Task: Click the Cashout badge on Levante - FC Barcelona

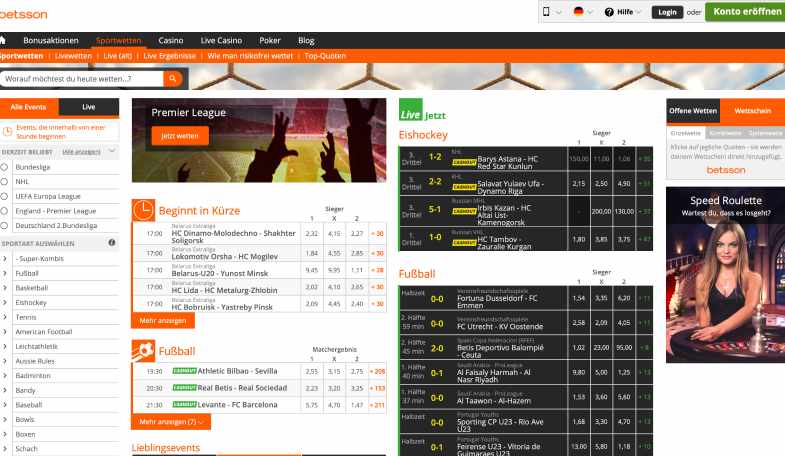Action: pyautogui.click(x=184, y=404)
